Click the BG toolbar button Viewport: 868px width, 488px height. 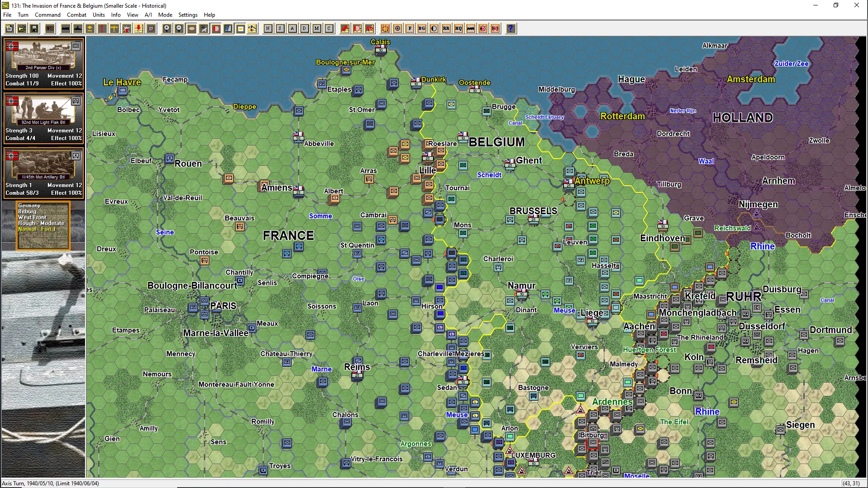(x=422, y=28)
